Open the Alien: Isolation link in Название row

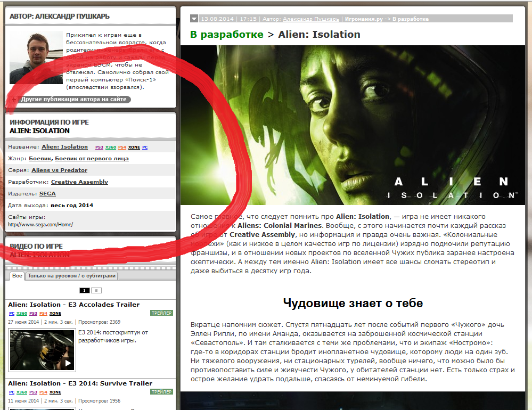click(x=65, y=147)
